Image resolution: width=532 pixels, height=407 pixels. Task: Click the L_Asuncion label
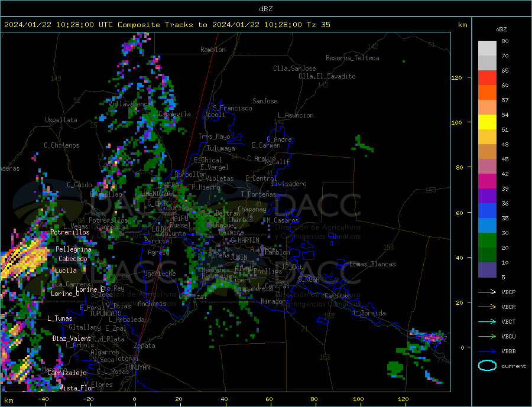[x=296, y=115]
